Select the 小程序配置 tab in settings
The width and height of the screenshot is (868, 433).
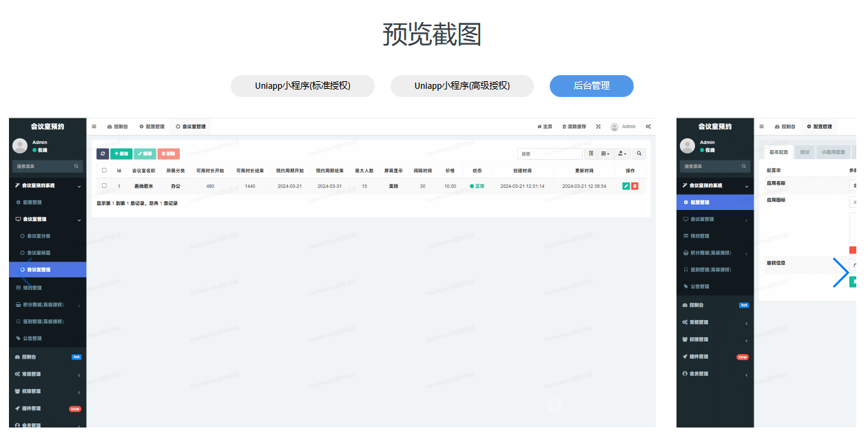click(x=832, y=153)
